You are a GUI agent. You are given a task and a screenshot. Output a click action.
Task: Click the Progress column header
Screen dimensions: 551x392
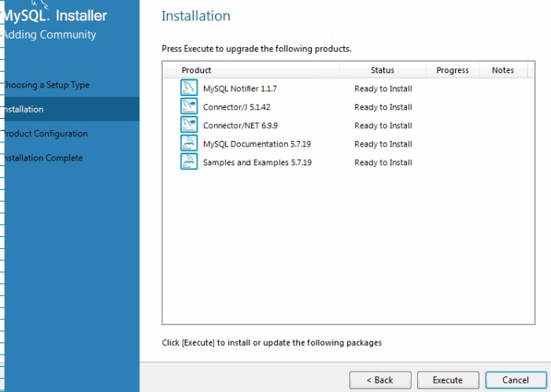click(x=453, y=70)
